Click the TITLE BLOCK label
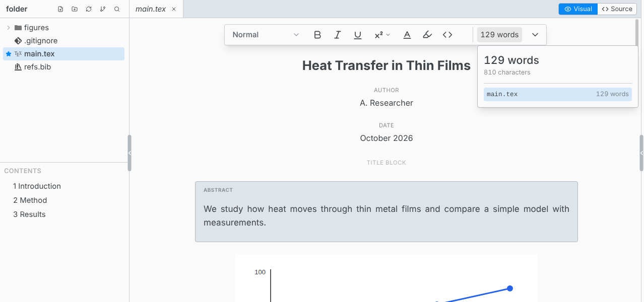 tap(387, 163)
